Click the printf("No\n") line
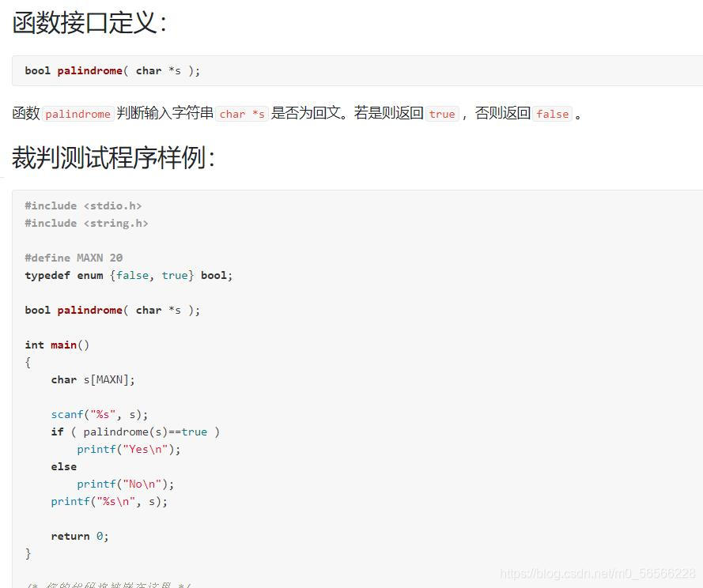This screenshot has height=588, width=703. (x=126, y=484)
